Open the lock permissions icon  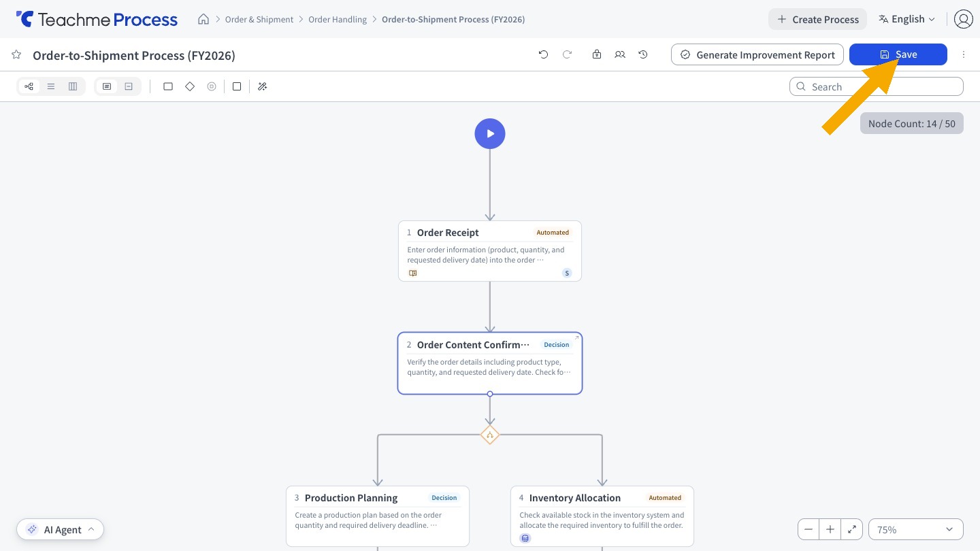[x=597, y=54]
